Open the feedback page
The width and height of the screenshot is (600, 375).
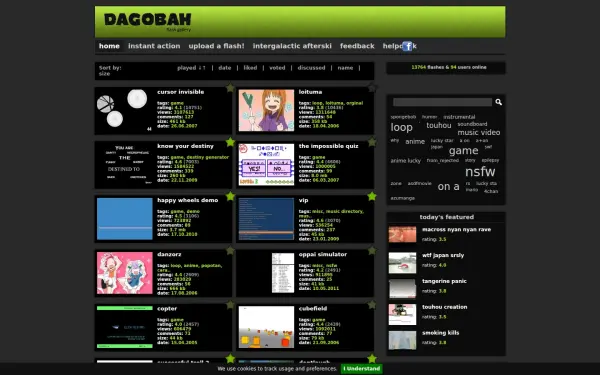point(357,46)
